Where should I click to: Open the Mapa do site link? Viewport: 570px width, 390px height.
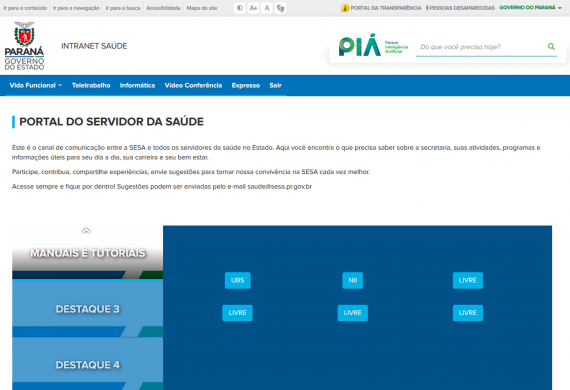pos(202,8)
